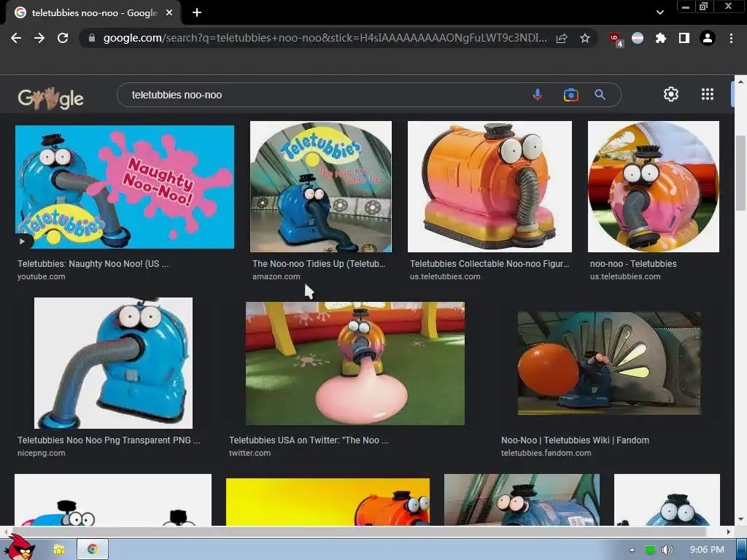Open Teletubbies USA on Twitter link
747x560 pixels.
pos(309,440)
